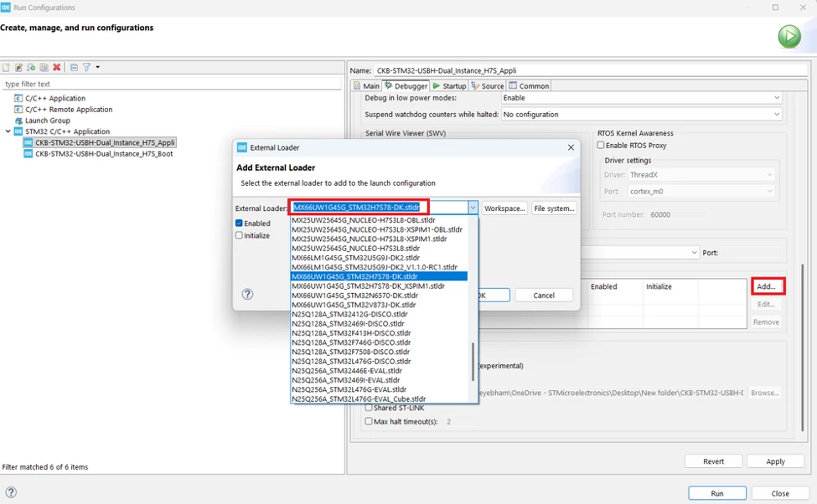Screen dimensions: 817x504
Task: Collapse STM32 C/C++ Application tree node
Action: pyautogui.click(x=8, y=131)
